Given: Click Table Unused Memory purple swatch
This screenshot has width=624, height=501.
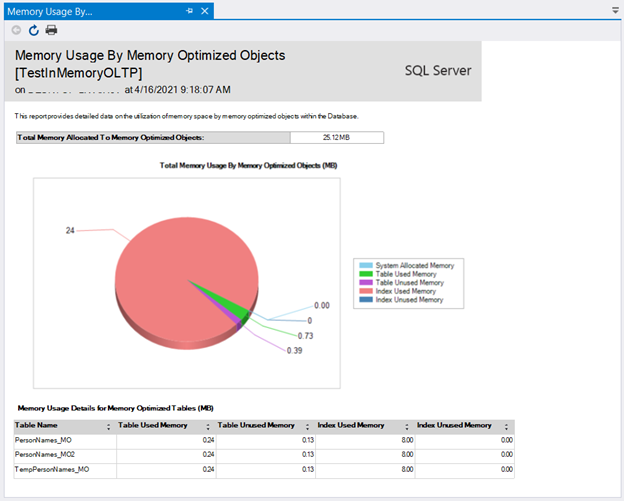Looking at the screenshot, I should click(x=366, y=283).
